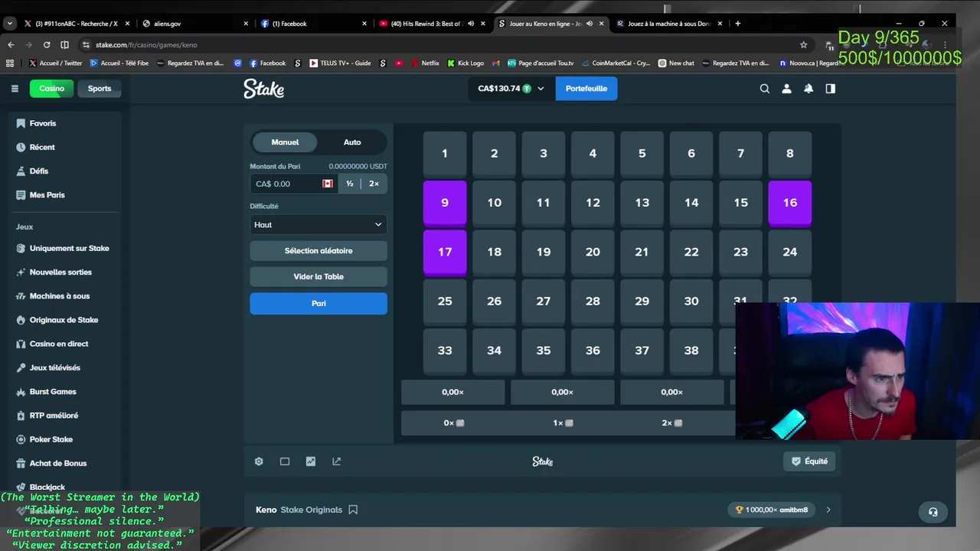980x551 pixels.
Task: Expand the CA$130.74 balance dropdown
Action: [x=541, y=89]
